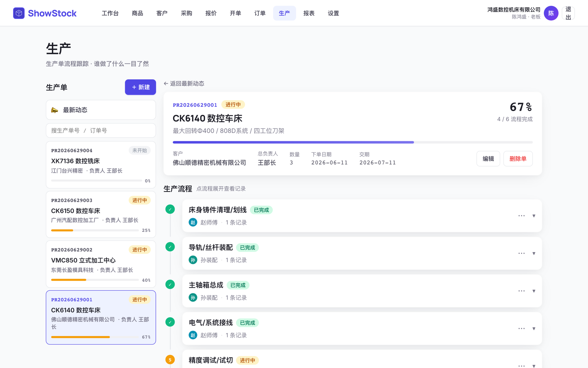Select the XK7136 数控铣床 order card

101,165
